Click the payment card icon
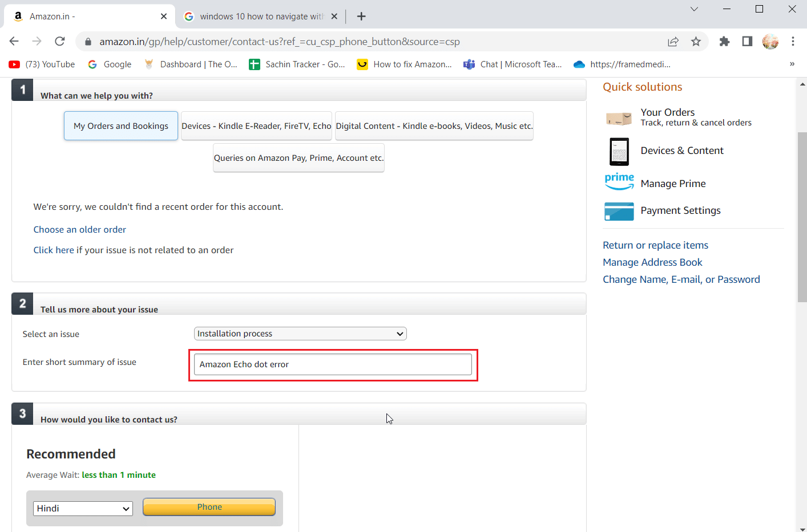This screenshot has width=807, height=532. 619,211
